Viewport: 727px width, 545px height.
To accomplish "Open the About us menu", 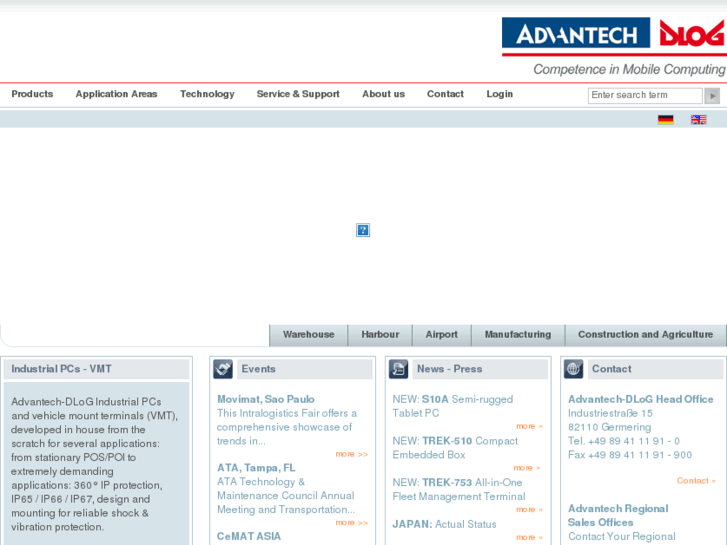I will 383,94.
